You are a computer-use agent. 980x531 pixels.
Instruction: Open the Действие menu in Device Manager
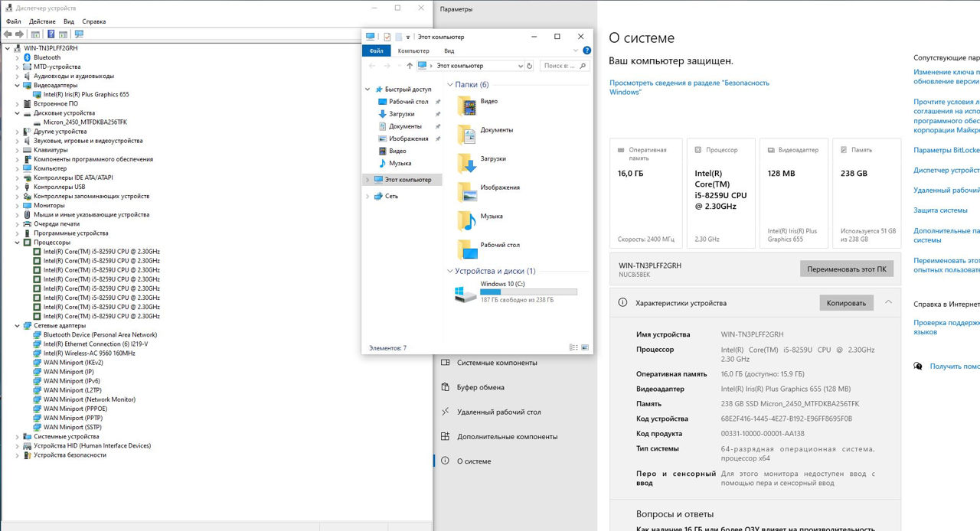(x=42, y=21)
